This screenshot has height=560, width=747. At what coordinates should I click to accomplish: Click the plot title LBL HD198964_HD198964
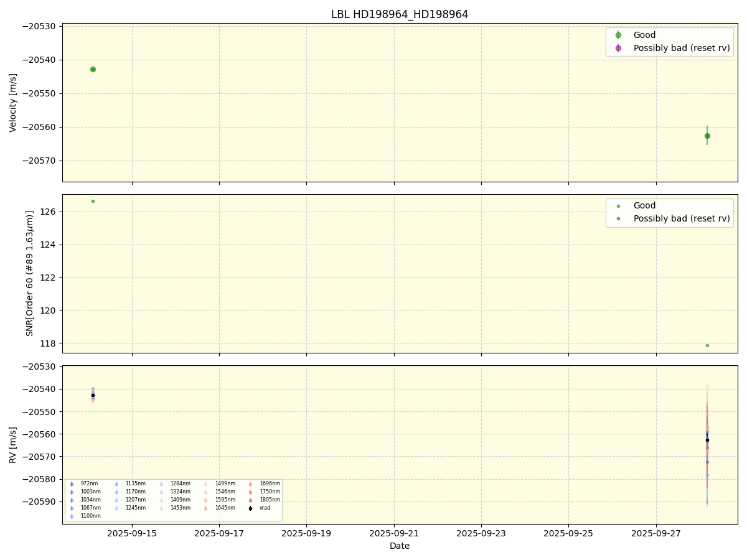click(400, 14)
